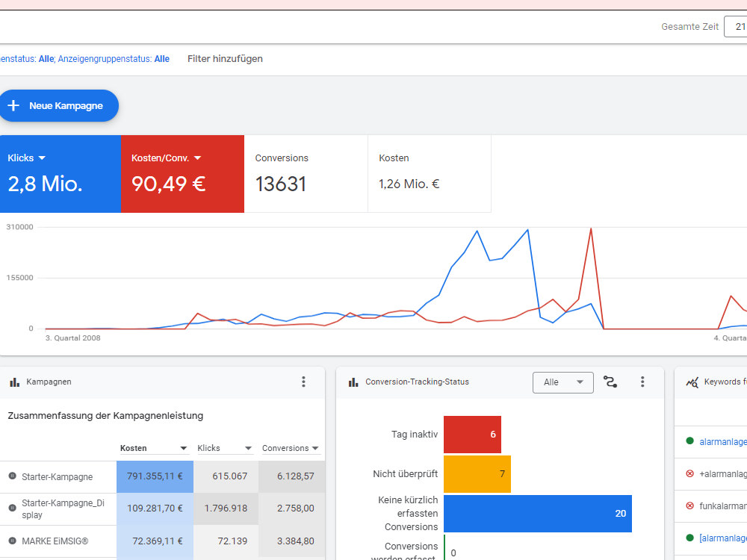Click the green dot beside [alarmanlage keyword
747x560 pixels.
point(689,538)
